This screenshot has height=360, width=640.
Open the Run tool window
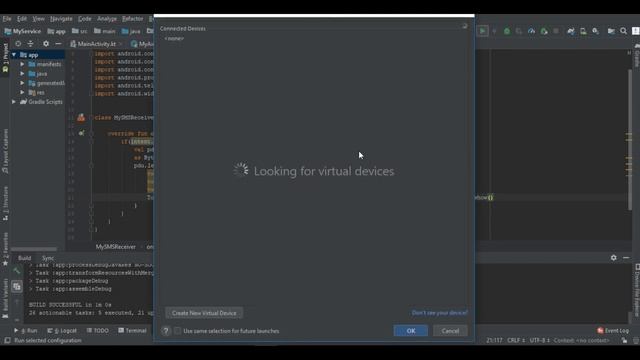coord(26,331)
